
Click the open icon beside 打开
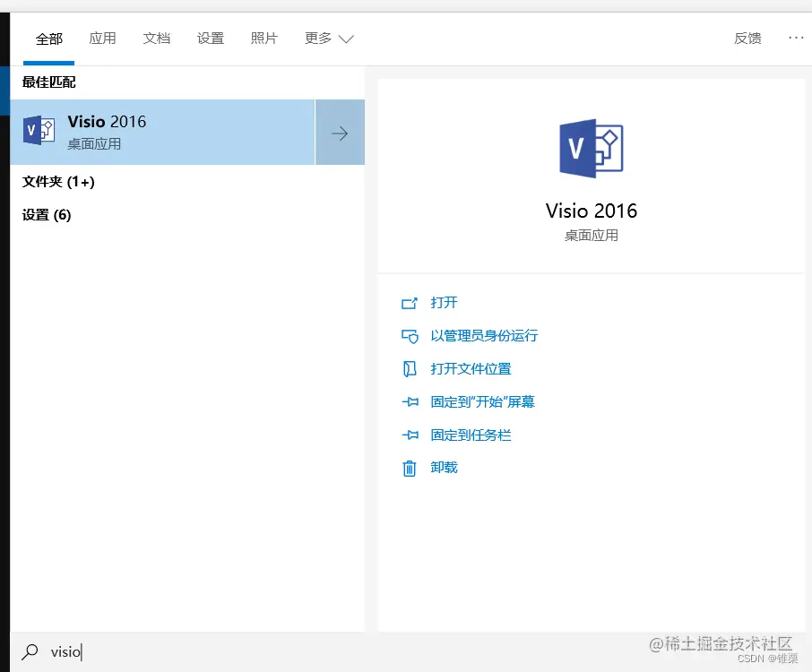coord(409,303)
